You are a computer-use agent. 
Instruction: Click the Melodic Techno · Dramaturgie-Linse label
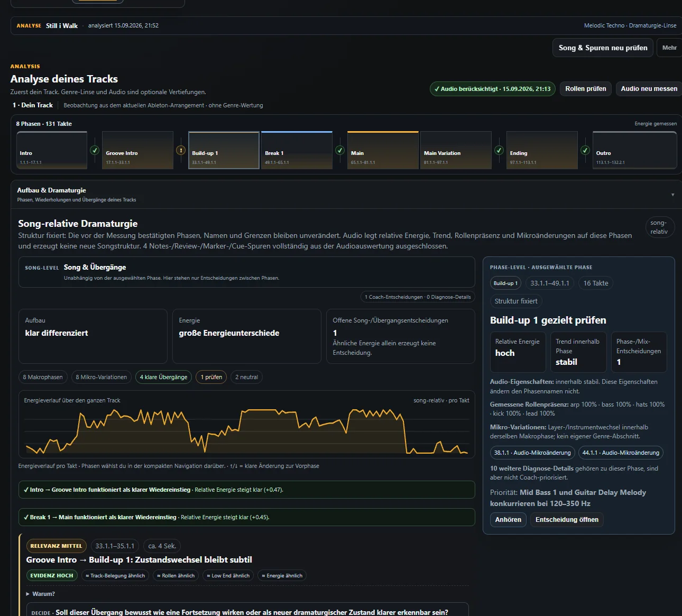click(630, 25)
